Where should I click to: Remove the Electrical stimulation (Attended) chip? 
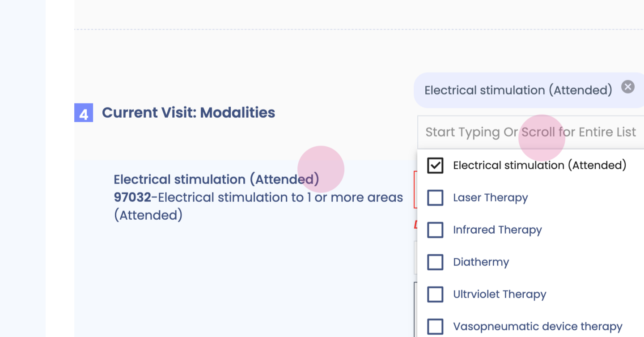pos(628,87)
